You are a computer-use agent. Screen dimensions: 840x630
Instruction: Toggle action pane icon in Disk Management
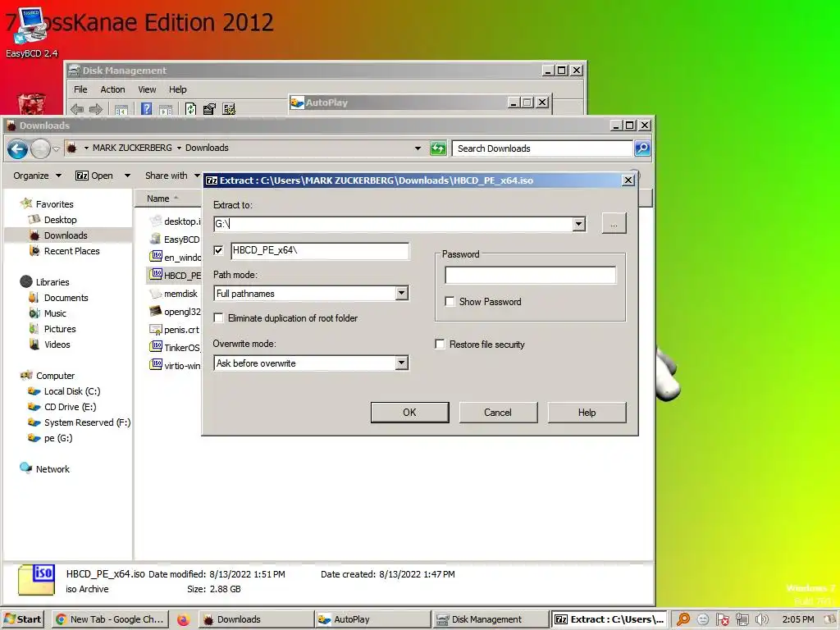pos(166,109)
